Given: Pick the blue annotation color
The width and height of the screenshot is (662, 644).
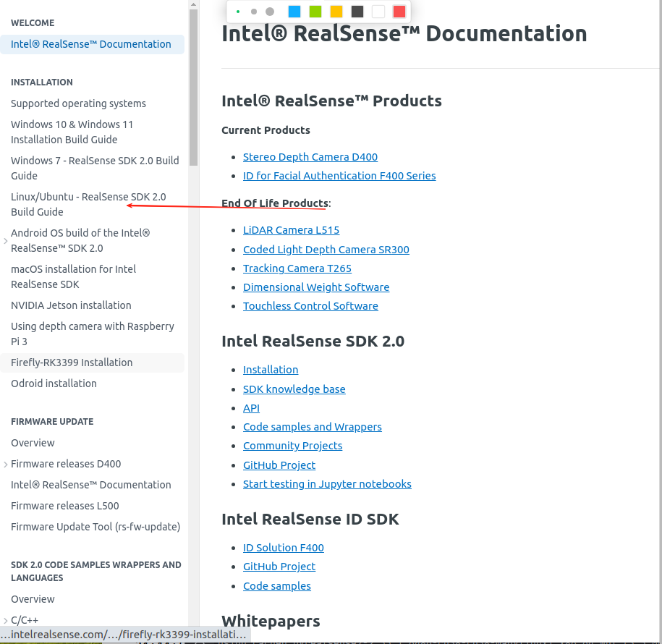Looking at the screenshot, I should click(x=294, y=12).
